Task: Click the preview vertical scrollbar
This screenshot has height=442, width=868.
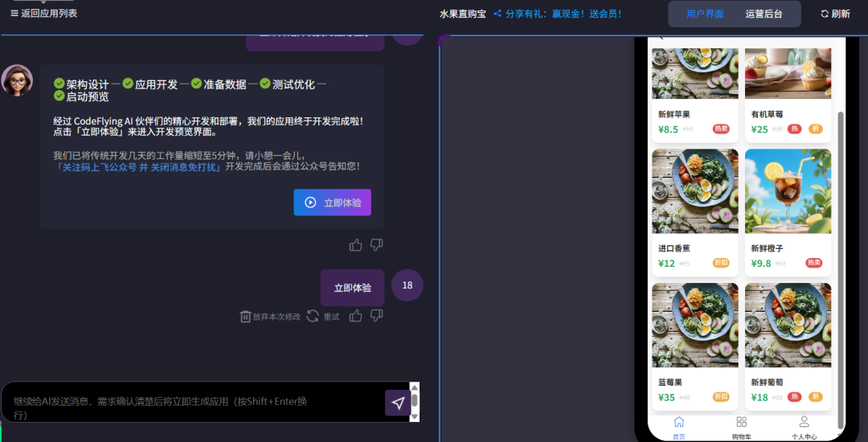Action: [x=841, y=269]
